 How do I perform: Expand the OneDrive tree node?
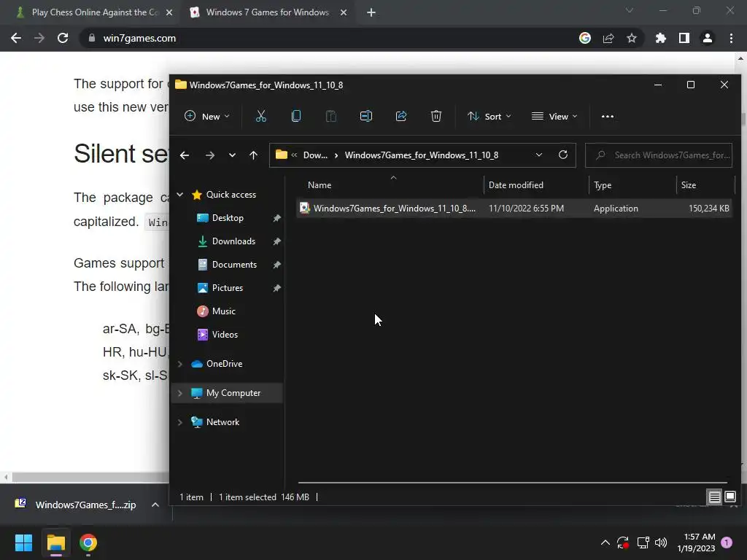180,364
